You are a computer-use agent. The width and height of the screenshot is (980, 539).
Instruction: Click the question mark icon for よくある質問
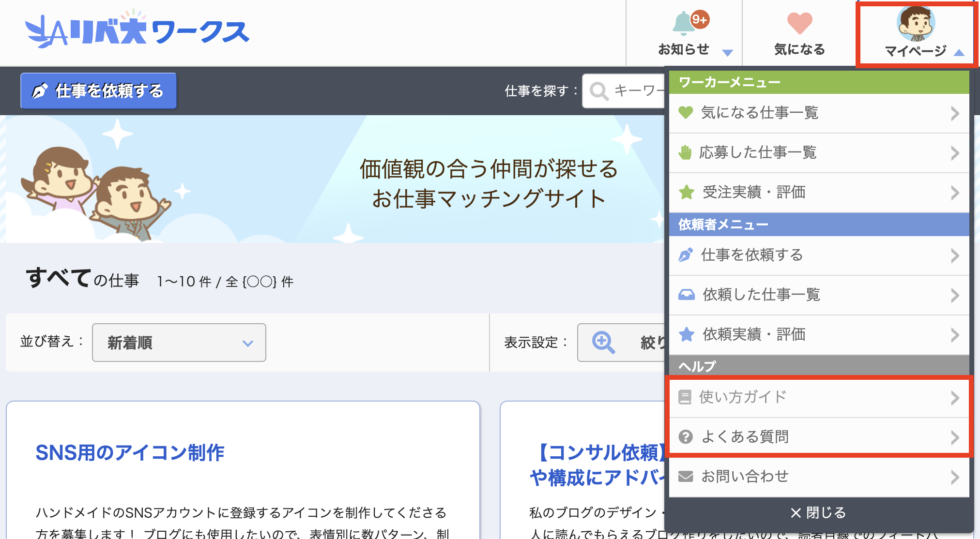(685, 437)
